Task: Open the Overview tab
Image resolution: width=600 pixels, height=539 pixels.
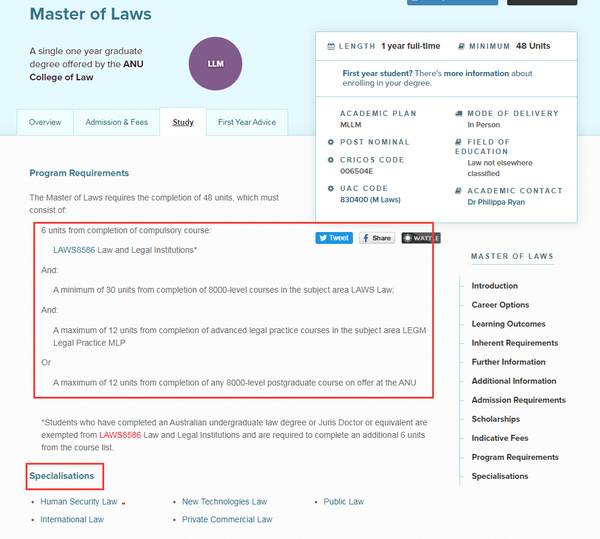Action: (45, 122)
